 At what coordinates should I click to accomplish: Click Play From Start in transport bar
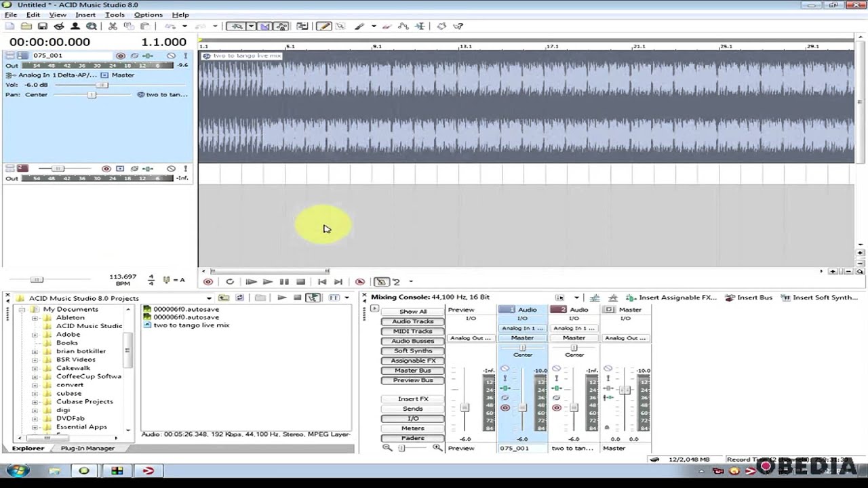pos(250,282)
